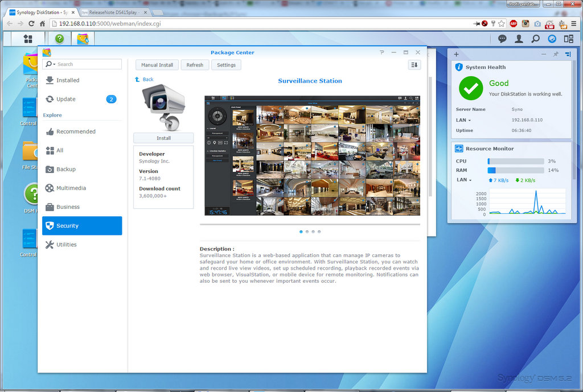Click the browser address bar

coord(260,23)
